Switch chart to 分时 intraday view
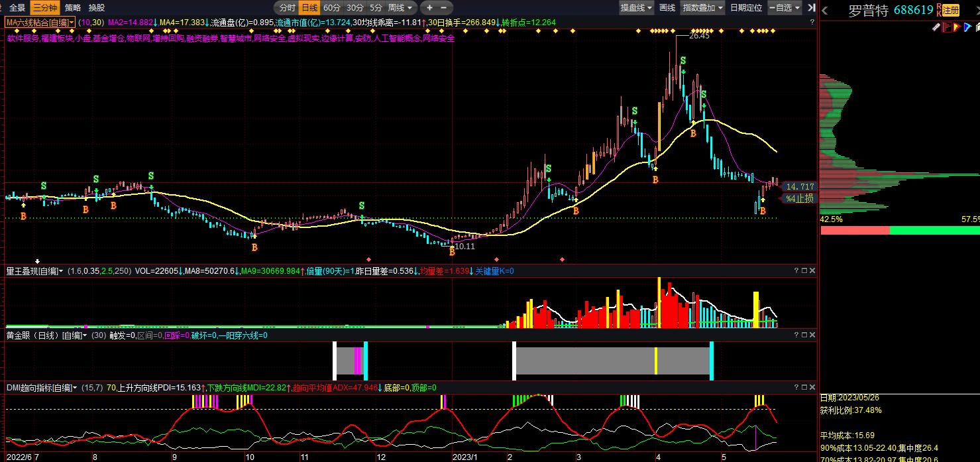Image resolution: width=980 pixels, height=462 pixels. (287, 8)
